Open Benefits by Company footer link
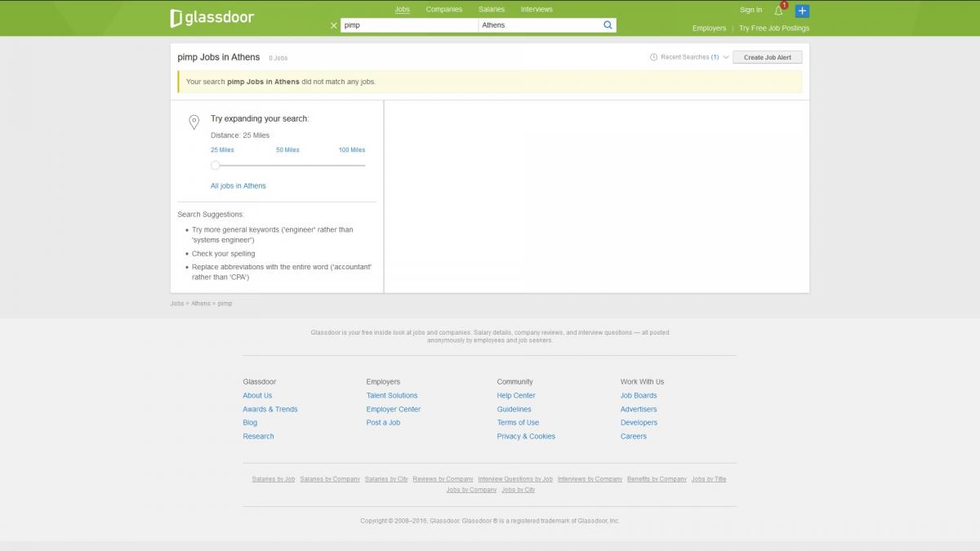The width and height of the screenshot is (980, 551). 657,479
